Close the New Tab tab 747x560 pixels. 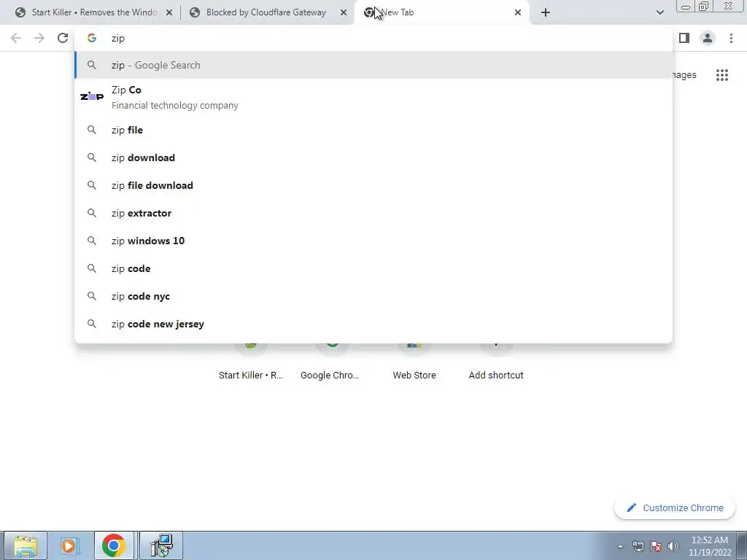point(518,13)
